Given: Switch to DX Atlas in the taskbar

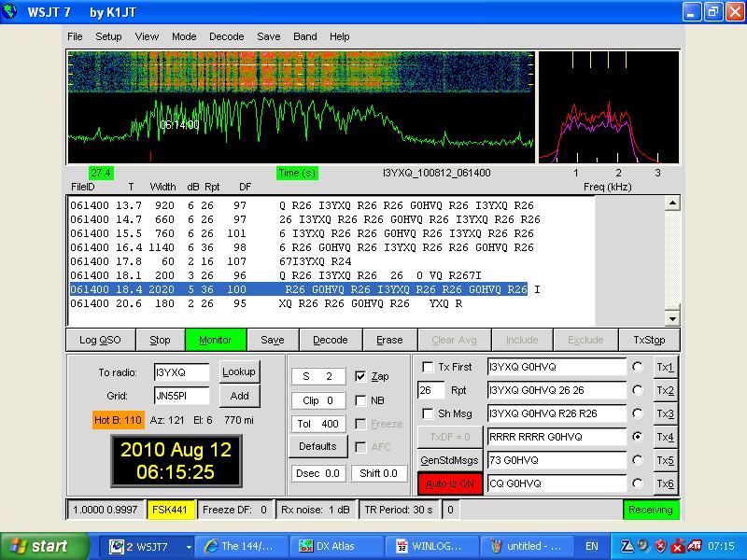Looking at the screenshot, I should coord(338,546).
